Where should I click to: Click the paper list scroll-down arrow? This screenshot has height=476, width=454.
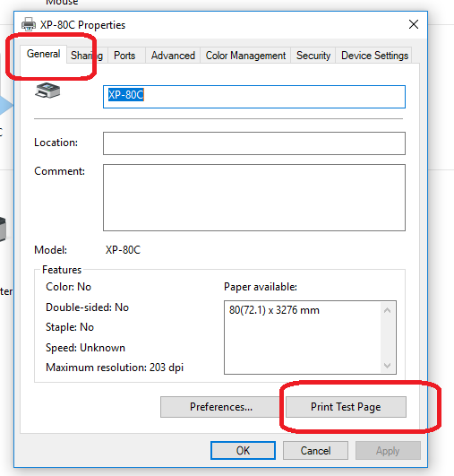click(387, 365)
